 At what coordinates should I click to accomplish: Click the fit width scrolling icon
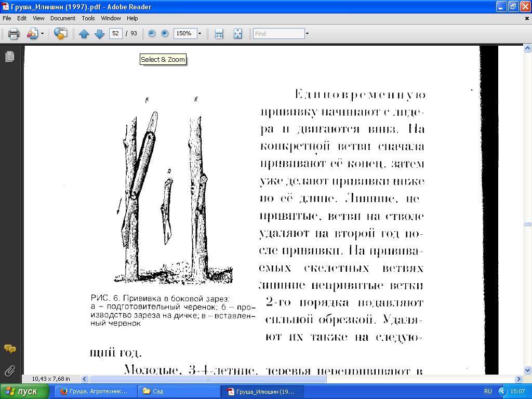tap(219, 34)
